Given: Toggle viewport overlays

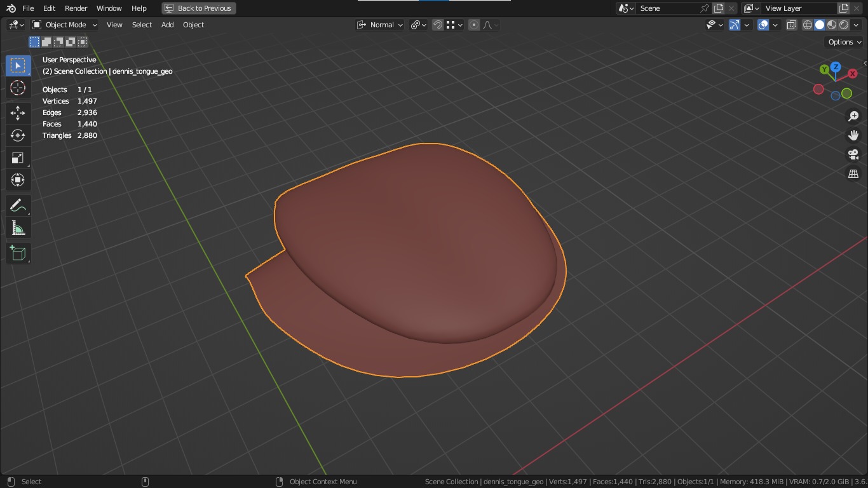Looking at the screenshot, I should click(x=763, y=25).
